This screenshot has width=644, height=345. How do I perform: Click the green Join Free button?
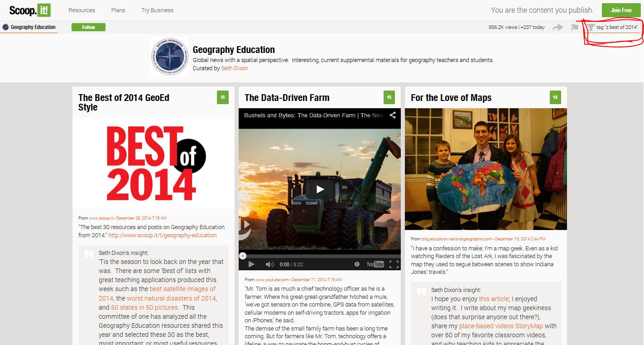(621, 10)
